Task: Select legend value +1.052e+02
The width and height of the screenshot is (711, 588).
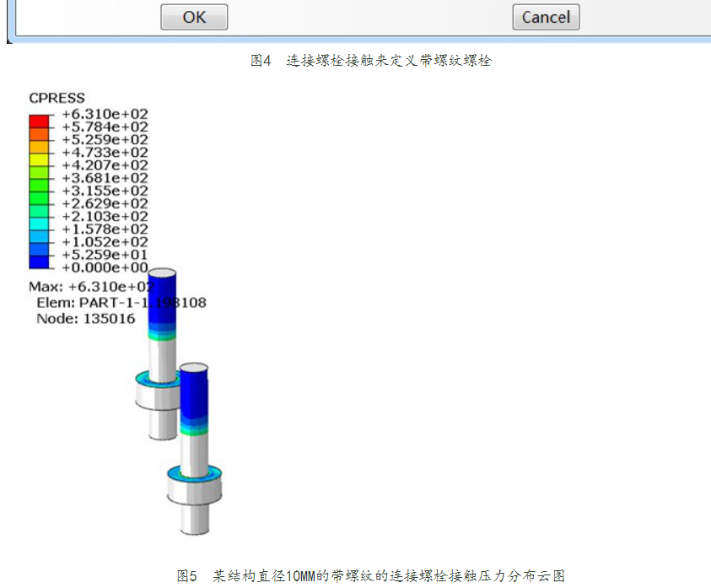Action: [x=105, y=242]
